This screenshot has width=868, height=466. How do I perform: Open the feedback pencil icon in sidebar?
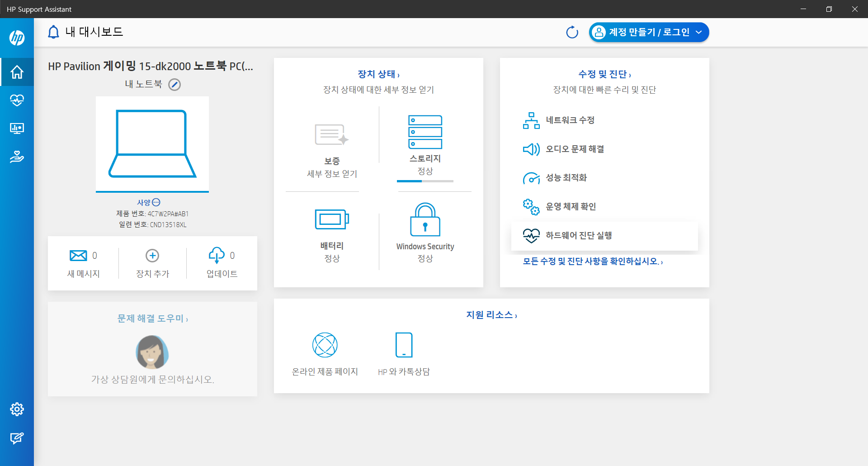(17, 438)
